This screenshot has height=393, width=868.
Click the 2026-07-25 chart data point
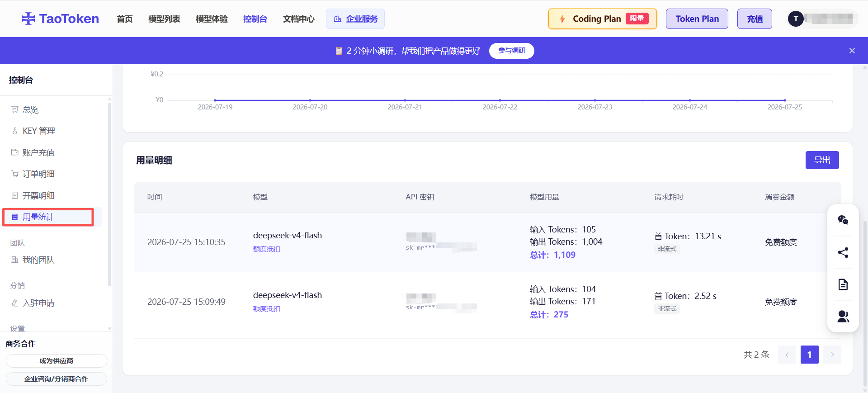click(x=784, y=100)
